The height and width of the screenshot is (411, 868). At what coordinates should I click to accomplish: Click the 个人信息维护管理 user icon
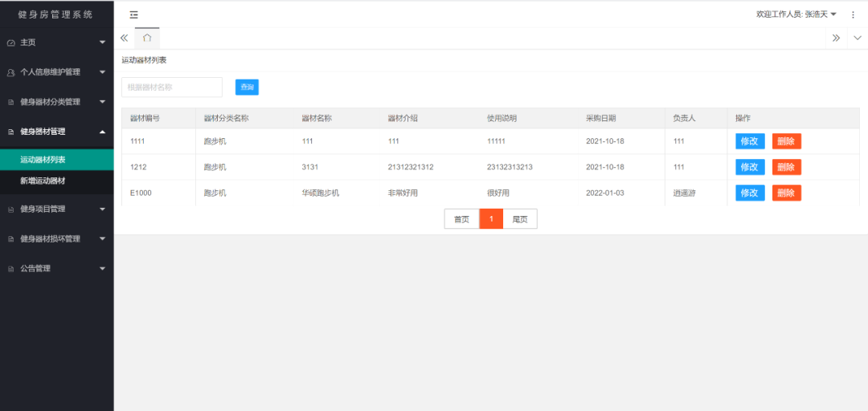click(10, 72)
